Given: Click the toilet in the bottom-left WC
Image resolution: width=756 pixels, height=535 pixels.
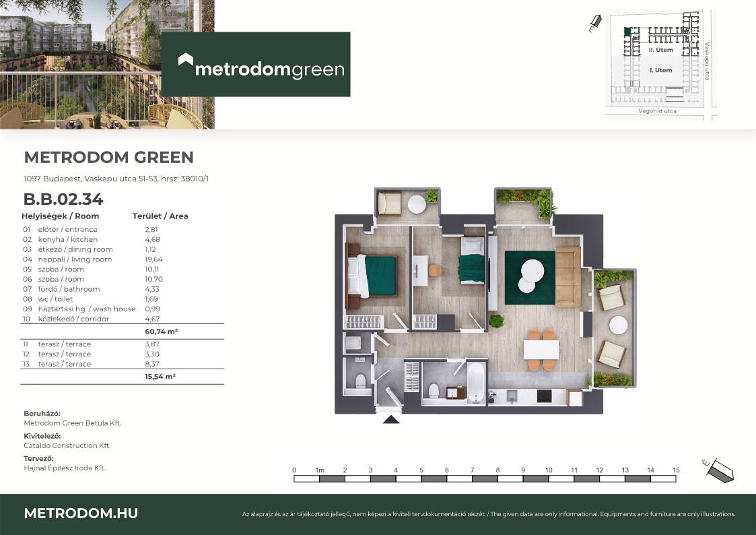Looking at the screenshot, I should point(360,383).
